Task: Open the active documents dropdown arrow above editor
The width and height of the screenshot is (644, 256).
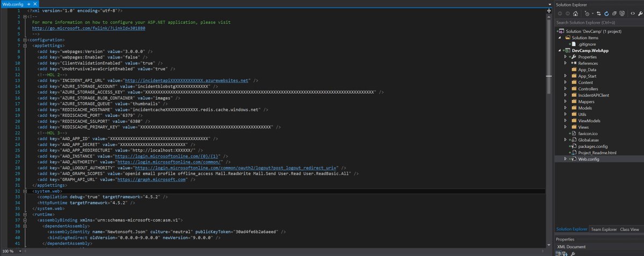Action: [550, 4]
